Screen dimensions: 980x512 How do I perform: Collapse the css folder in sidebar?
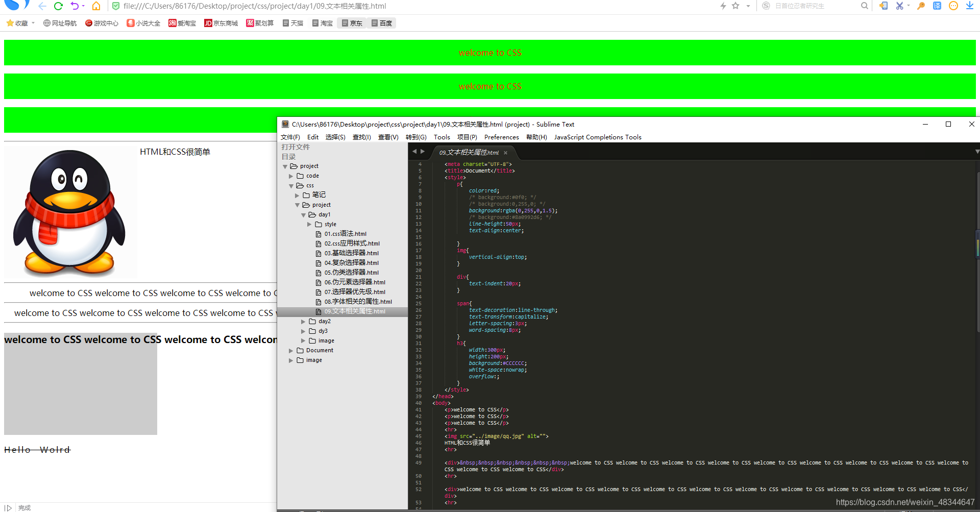tap(291, 186)
